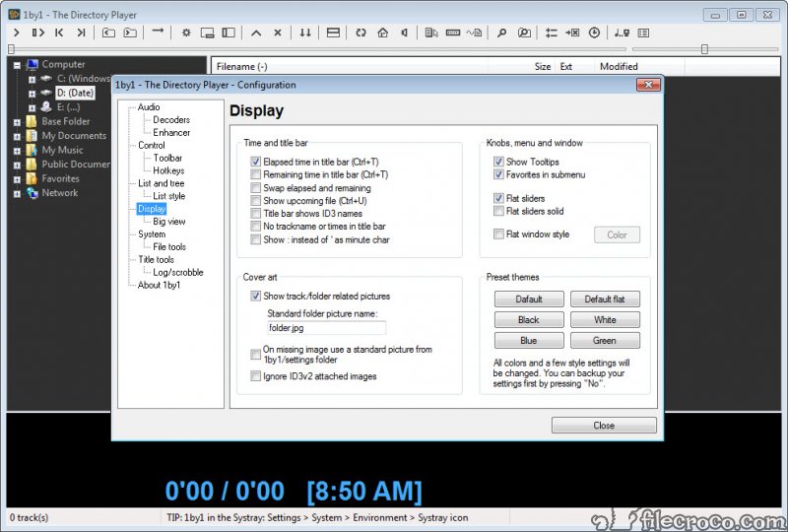This screenshot has height=532, width=788.
Task: Expand the My Documents node
Action: coord(17,136)
